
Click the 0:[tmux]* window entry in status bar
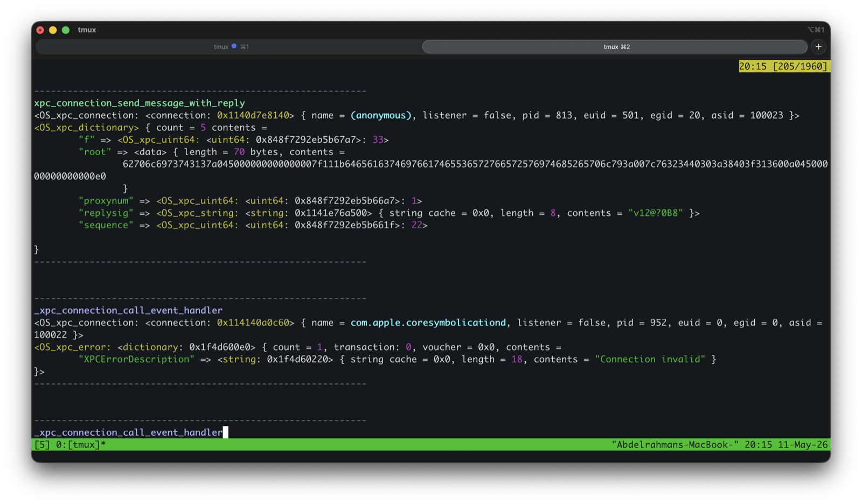(81, 445)
